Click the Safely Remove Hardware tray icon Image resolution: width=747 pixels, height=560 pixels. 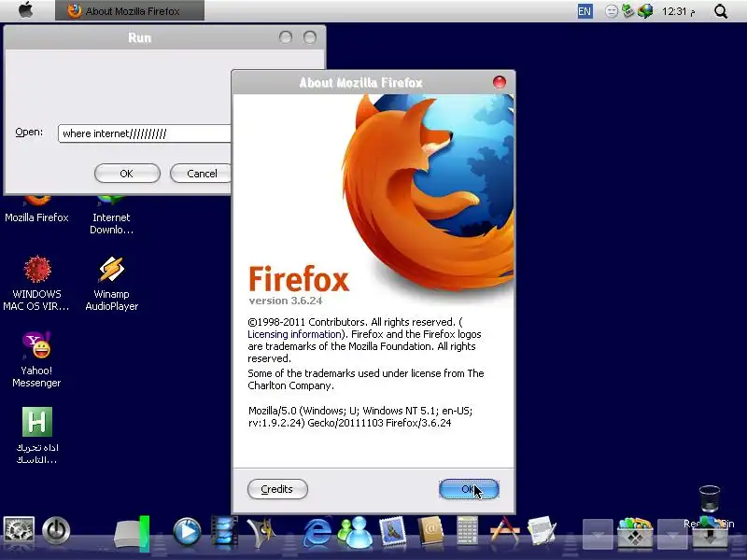click(x=627, y=11)
